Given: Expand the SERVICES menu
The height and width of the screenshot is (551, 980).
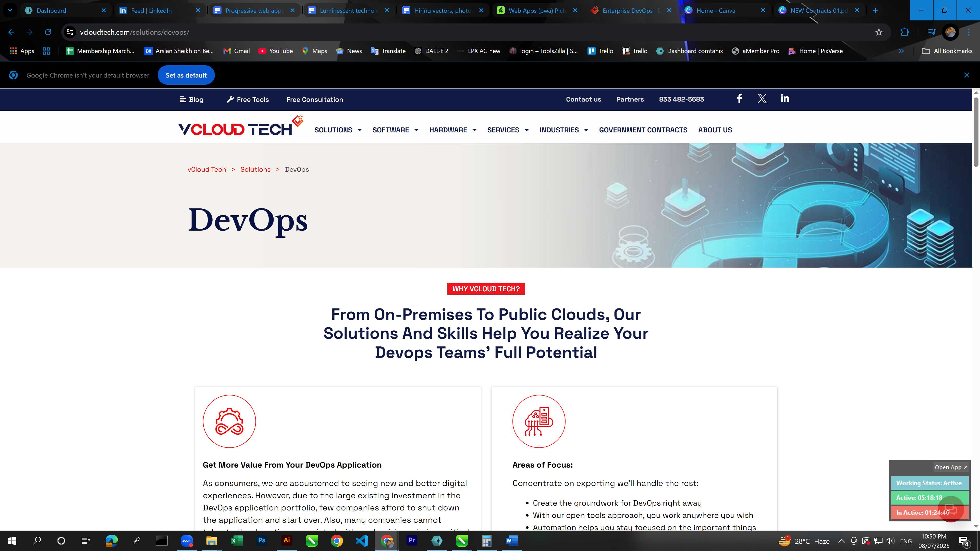Looking at the screenshot, I should tap(508, 130).
